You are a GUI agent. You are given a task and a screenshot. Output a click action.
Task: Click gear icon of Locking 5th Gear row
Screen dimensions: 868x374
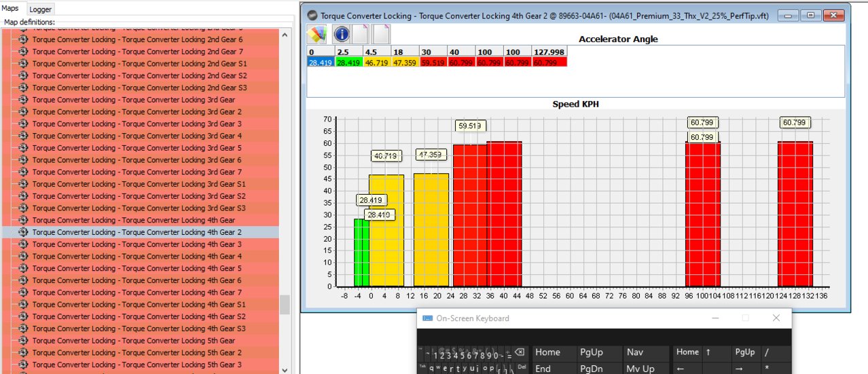(x=24, y=341)
